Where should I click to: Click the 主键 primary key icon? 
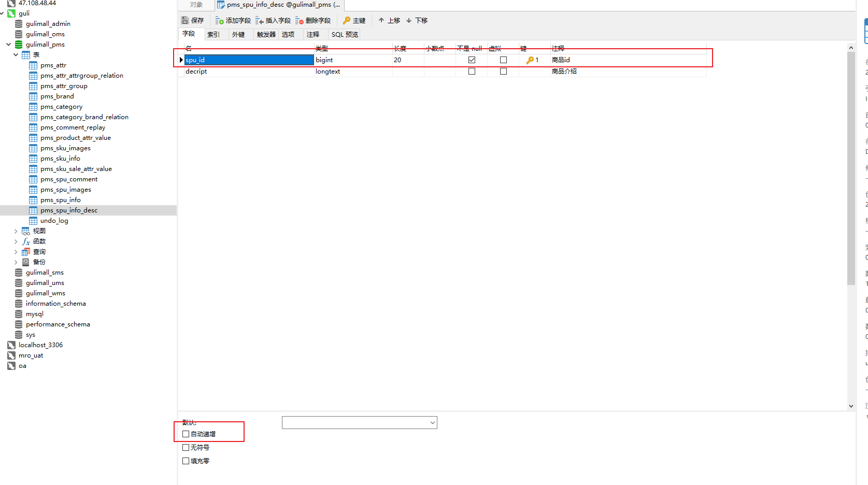point(347,21)
